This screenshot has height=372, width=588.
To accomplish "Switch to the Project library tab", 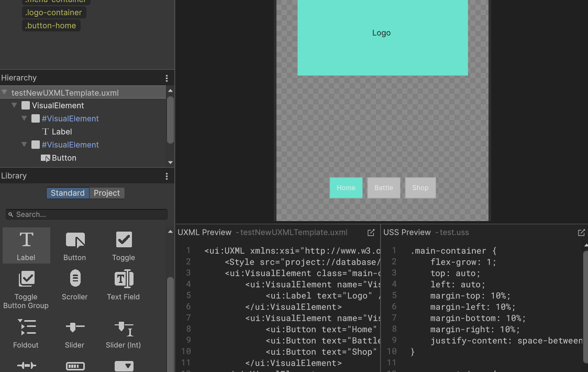I will pos(107,193).
